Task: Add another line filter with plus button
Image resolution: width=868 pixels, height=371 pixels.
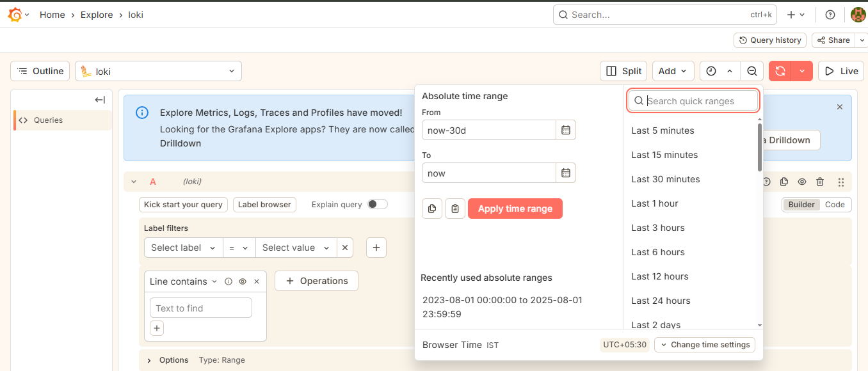Action: point(157,328)
